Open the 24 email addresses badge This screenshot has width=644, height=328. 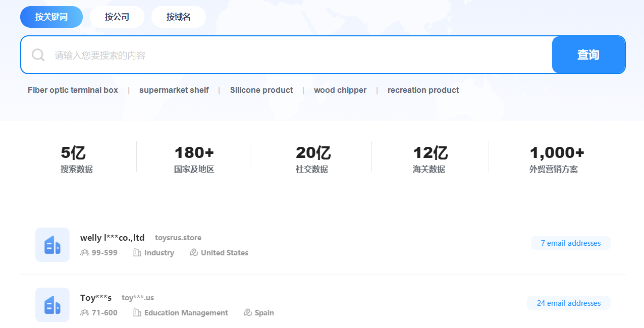point(569,303)
